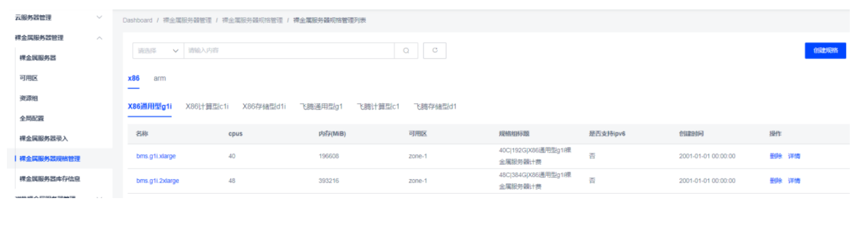Click ipv6 value 否 for bms.g1i.xlarge
868x244 pixels.
[x=592, y=155]
